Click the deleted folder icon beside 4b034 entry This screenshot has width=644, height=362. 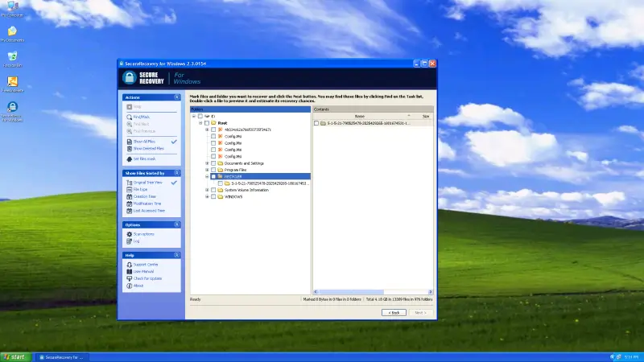pyautogui.click(x=220, y=130)
